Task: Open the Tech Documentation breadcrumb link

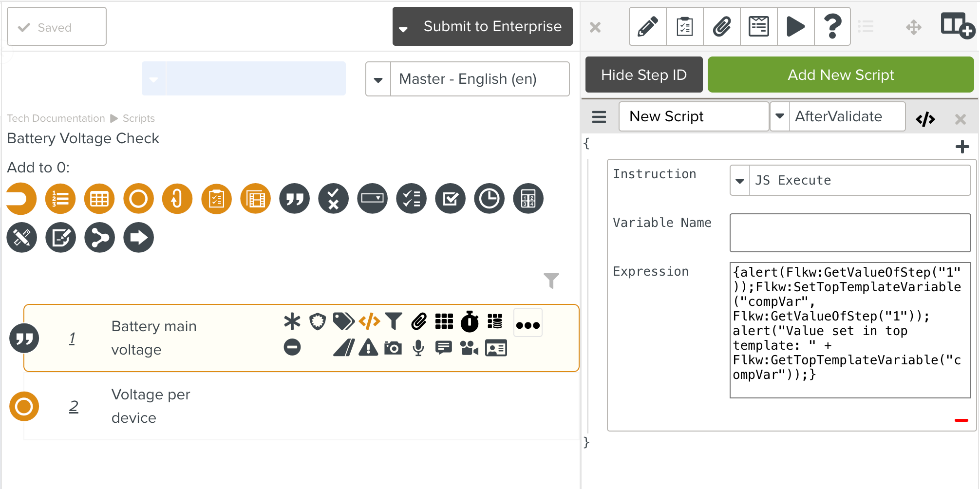Action: tap(56, 118)
